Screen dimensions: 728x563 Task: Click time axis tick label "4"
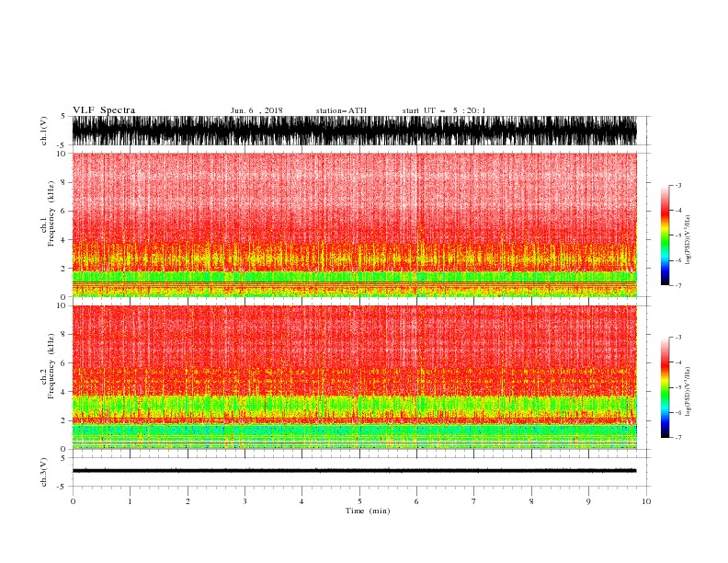coord(301,501)
